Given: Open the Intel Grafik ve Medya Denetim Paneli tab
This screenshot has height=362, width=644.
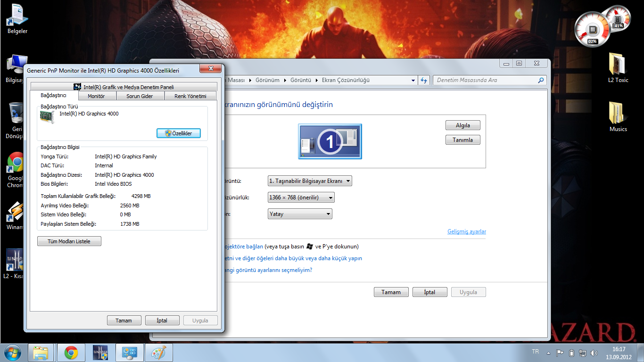Looking at the screenshot, I should (124, 87).
